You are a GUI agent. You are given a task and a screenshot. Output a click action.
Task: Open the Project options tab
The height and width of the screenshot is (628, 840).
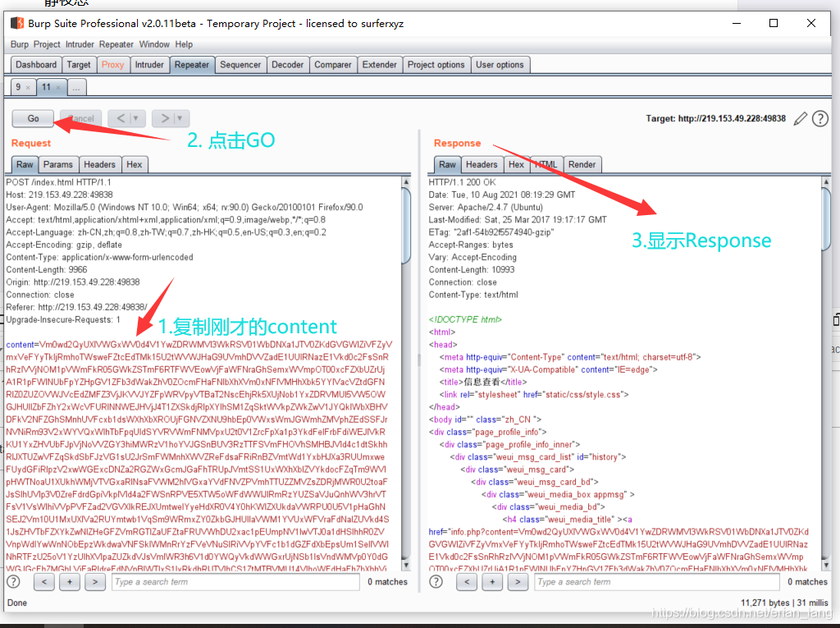click(x=436, y=65)
